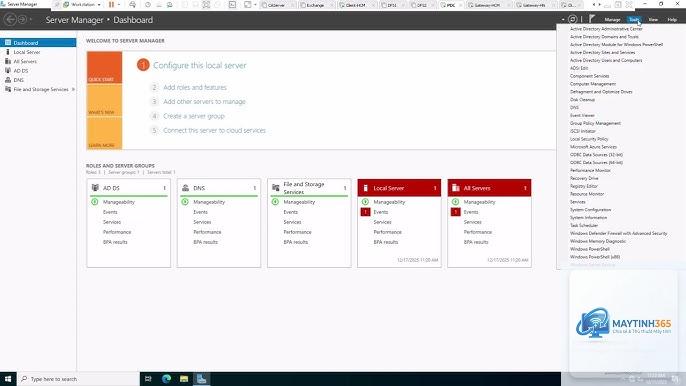
Task: Open Event Viewer from Tools menu
Action: 582,116
